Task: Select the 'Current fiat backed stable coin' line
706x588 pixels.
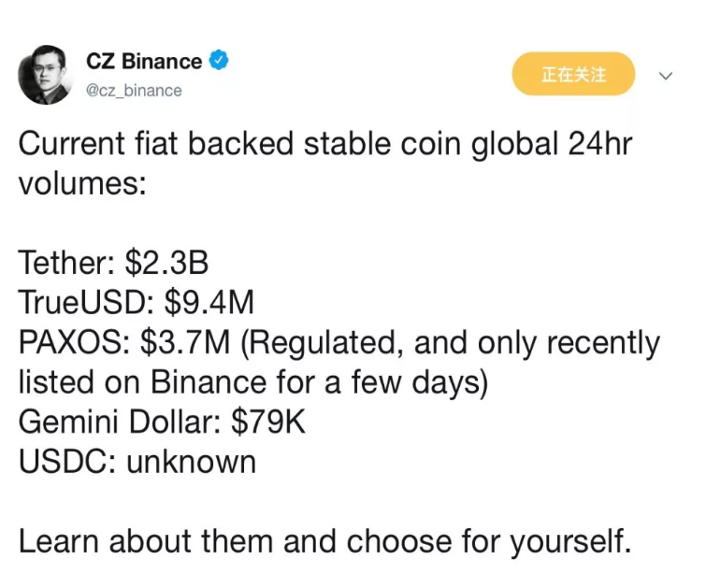Action: [x=325, y=145]
